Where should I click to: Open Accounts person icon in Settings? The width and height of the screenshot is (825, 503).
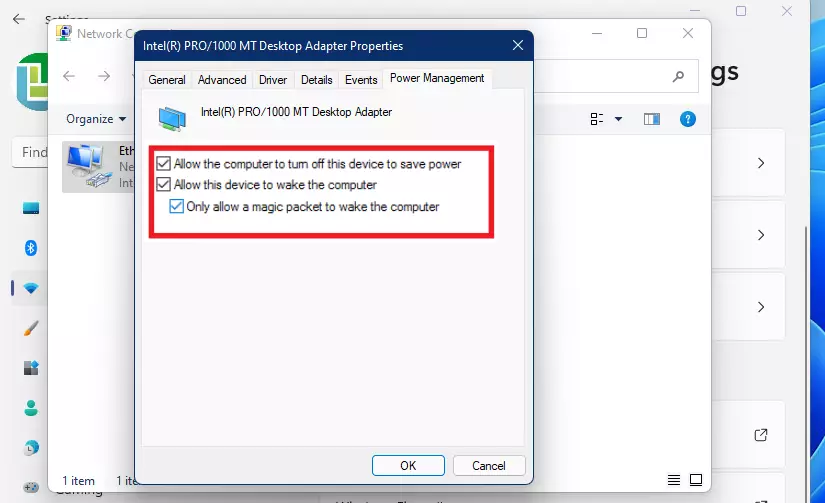point(31,408)
